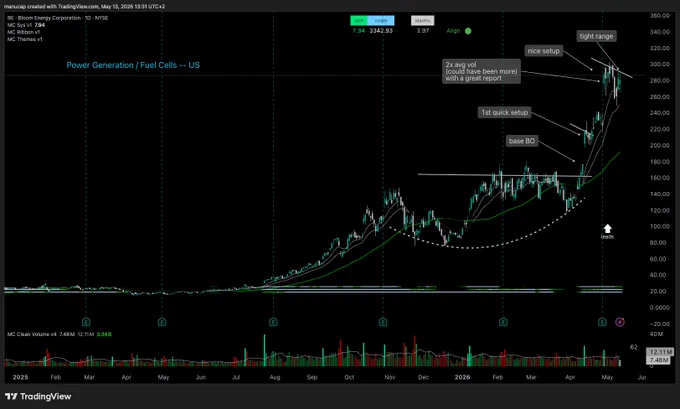
Task: Open the earnings marker above Feb 2026
Action: tap(503, 322)
